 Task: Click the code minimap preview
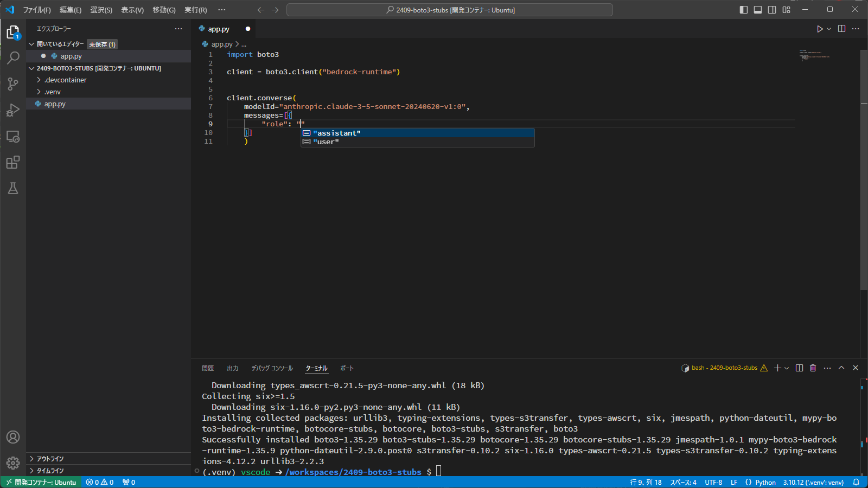[814, 55]
